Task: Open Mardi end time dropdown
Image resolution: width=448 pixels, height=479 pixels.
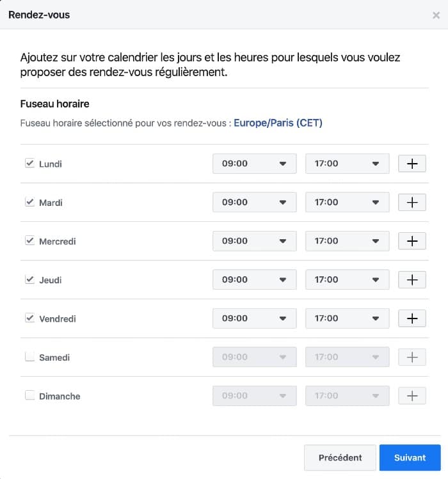Action: click(x=347, y=202)
